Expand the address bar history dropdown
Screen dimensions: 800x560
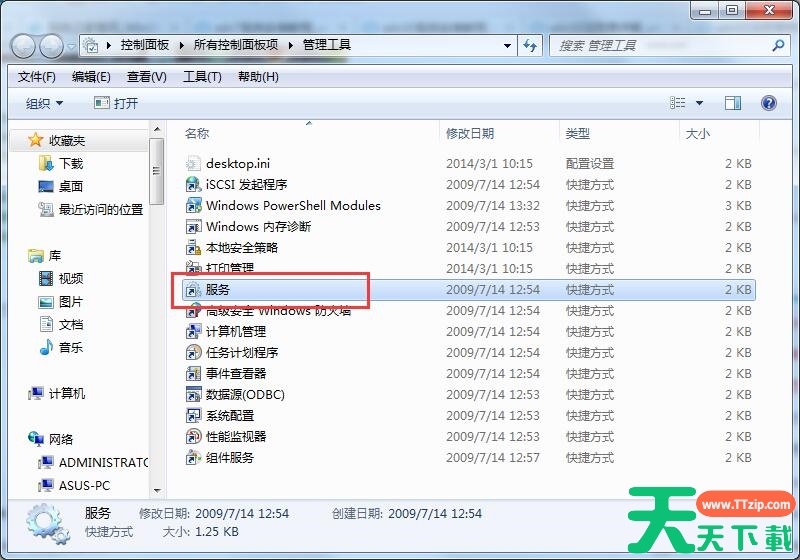[x=507, y=45]
